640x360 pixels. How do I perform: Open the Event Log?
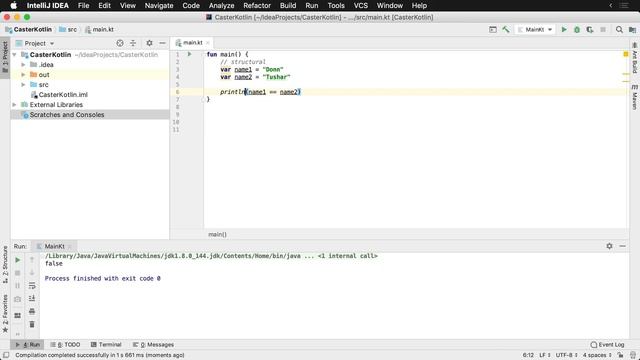coord(607,344)
